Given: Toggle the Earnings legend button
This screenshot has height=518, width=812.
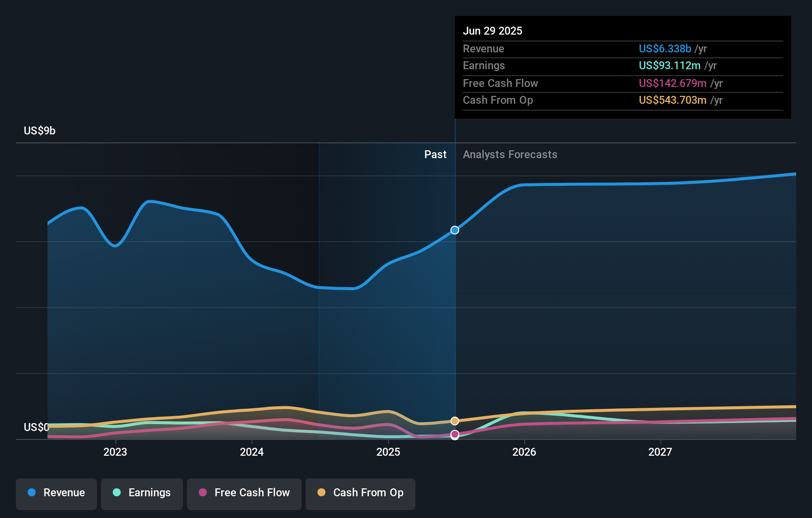Looking at the screenshot, I should tap(142, 494).
